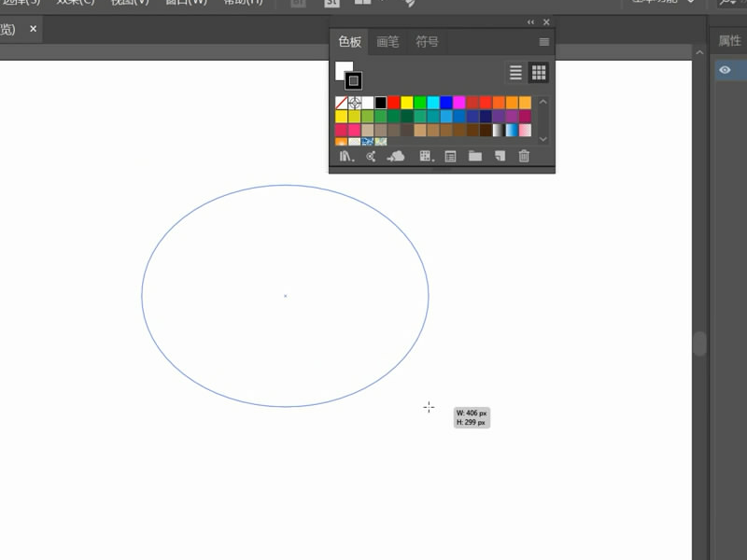This screenshot has width=747, height=560.
Task: Choose the magenta swatch
Action: tap(459, 103)
